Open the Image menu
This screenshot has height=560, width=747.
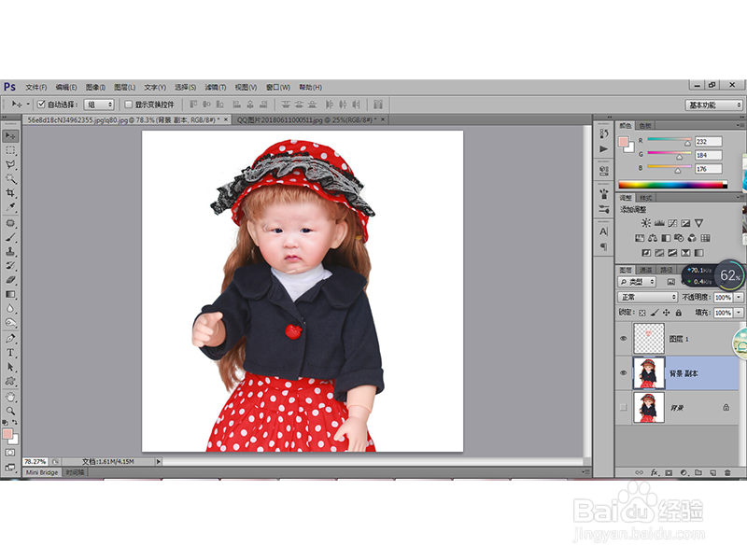[95, 87]
